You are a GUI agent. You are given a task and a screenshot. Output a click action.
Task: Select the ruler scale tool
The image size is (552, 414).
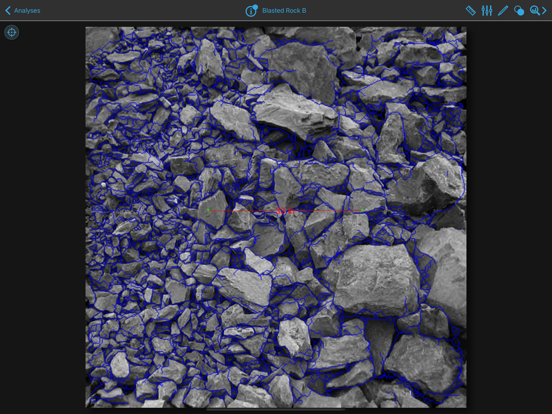(x=471, y=11)
